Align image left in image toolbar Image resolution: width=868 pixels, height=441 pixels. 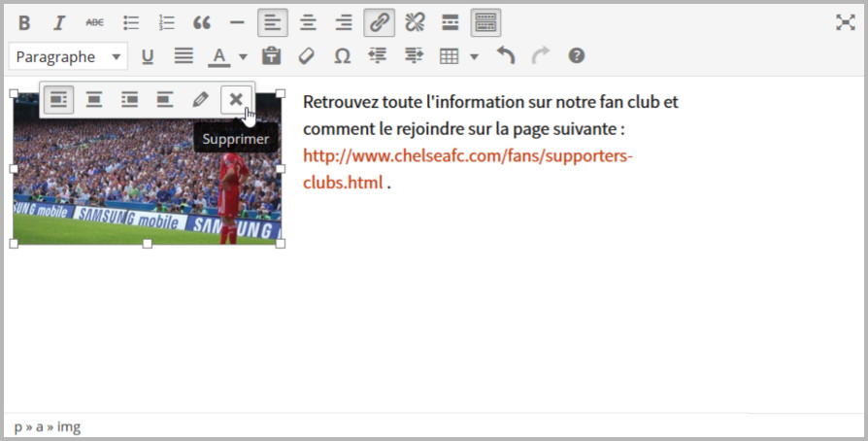click(58, 100)
